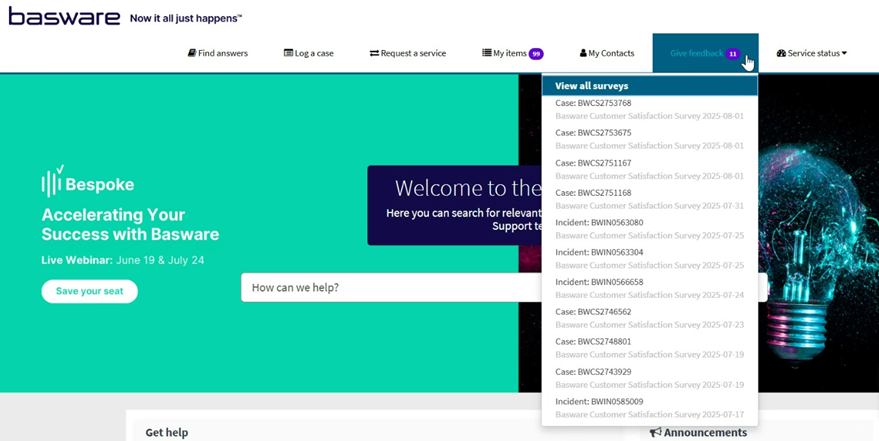Open the survey for Case BWCS2753768
This screenshot has height=441, width=879.
(650, 109)
